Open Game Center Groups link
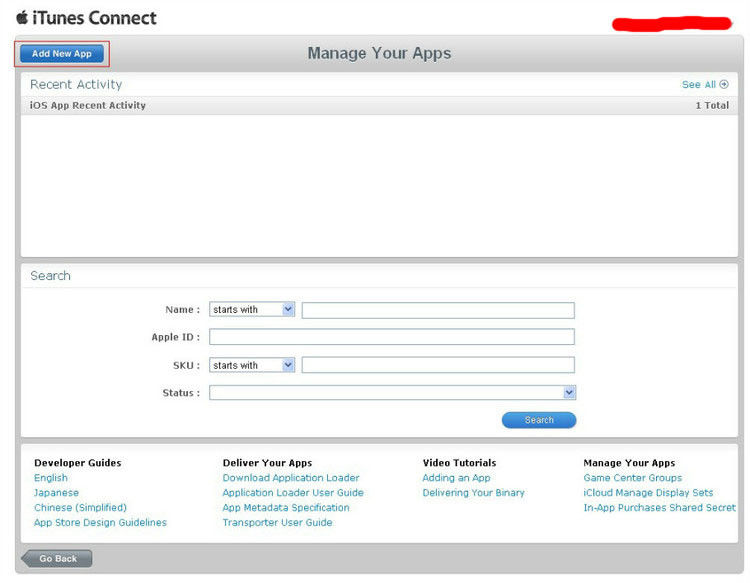This screenshot has height=583, width=750. pos(633,478)
